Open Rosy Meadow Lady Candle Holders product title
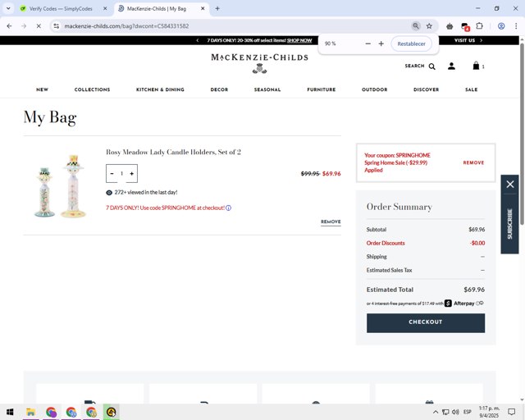This screenshot has width=525, height=420. [x=173, y=152]
